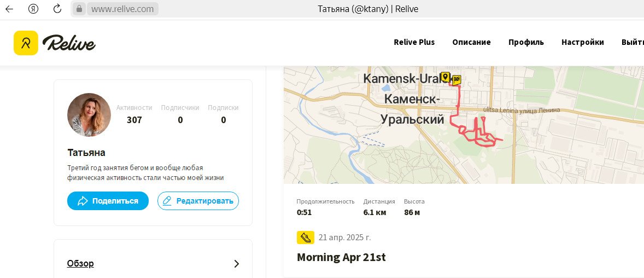
Task: Click the yellow Relive logo icon
Action: [26, 43]
